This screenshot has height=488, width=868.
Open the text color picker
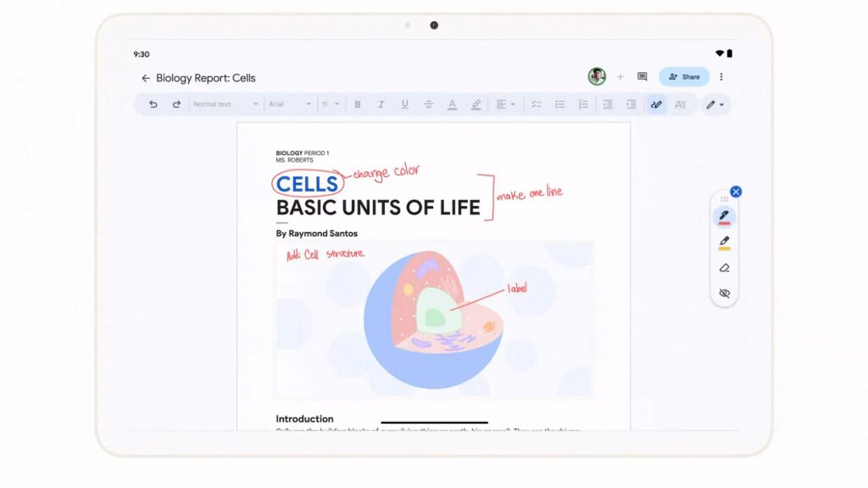(x=453, y=104)
